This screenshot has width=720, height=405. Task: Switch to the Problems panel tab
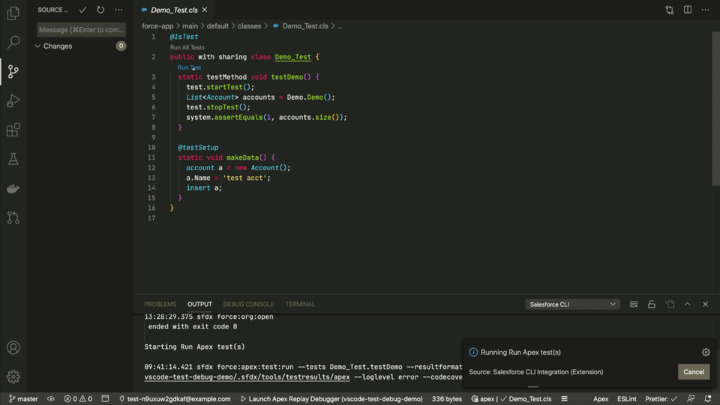coord(160,304)
